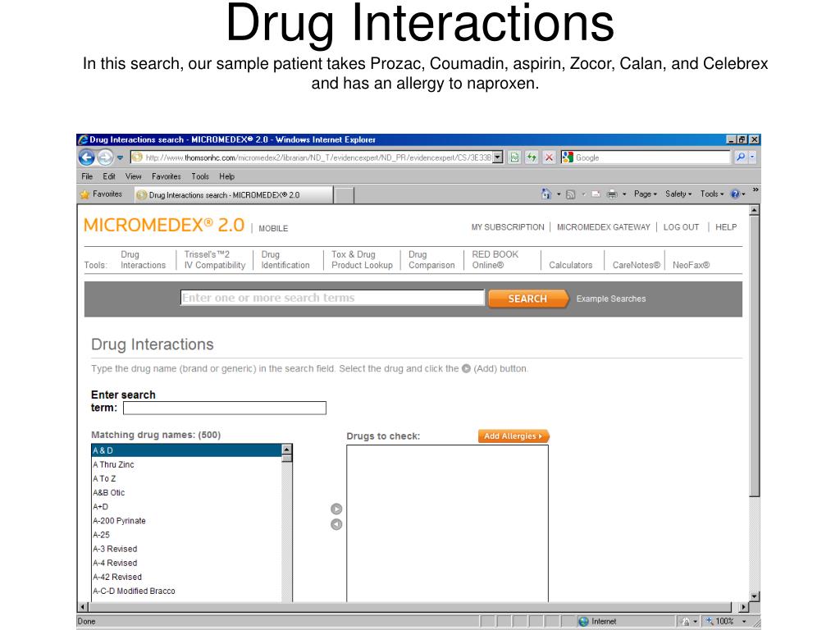Click the MICROMEDEX 2.0 logo
The width and height of the screenshot is (840, 630).
(x=164, y=225)
